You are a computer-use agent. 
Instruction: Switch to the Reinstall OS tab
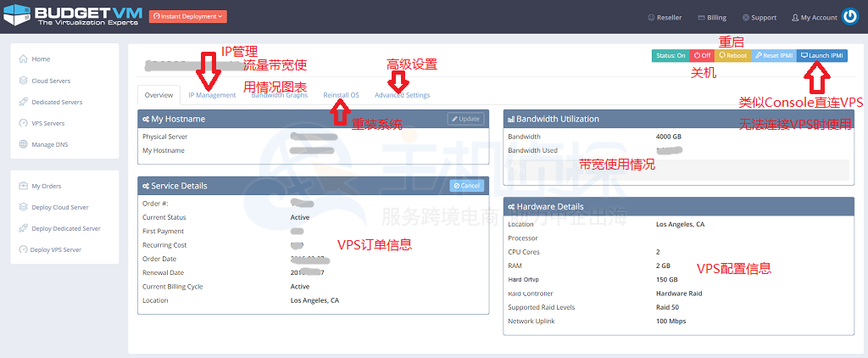(341, 95)
